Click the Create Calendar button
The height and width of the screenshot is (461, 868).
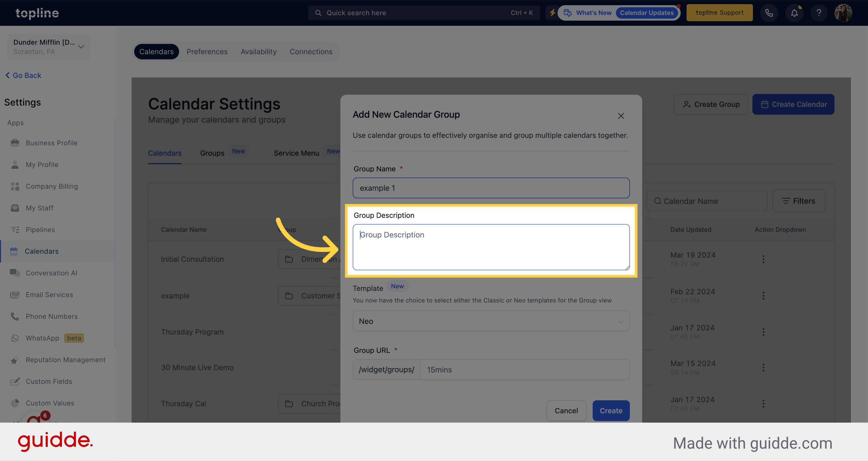point(793,105)
